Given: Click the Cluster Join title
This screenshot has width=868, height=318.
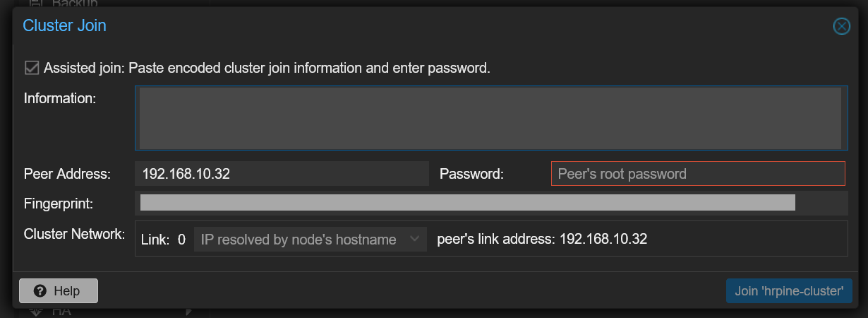Looking at the screenshot, I should (x=64, y=26).
